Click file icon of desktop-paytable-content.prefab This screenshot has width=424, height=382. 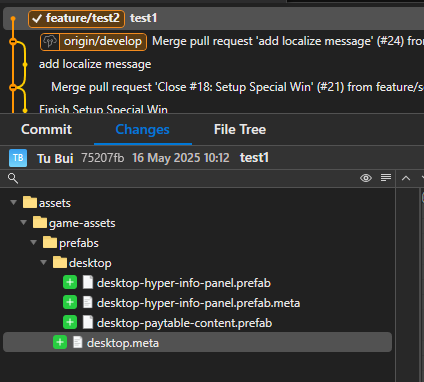88,322
